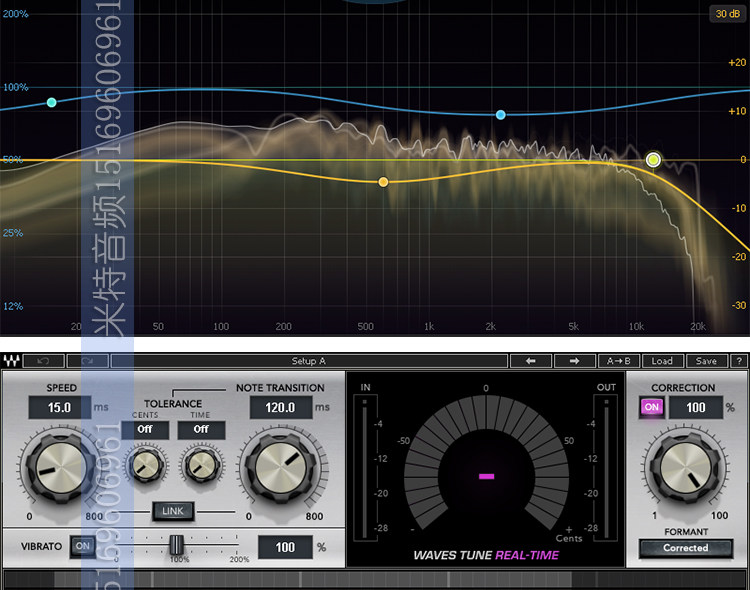
Task: Click the Correction knob
Action: tap(686, 468)
